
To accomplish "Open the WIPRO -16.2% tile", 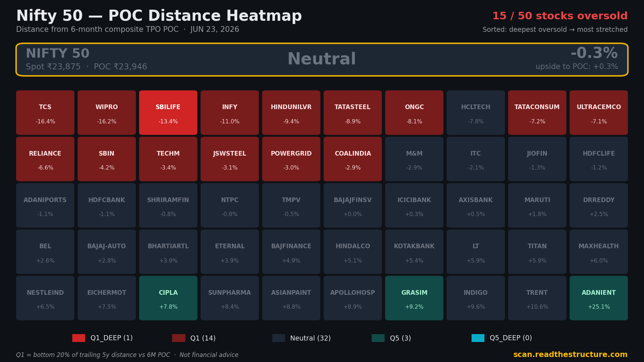I will [x=107, y=113].
